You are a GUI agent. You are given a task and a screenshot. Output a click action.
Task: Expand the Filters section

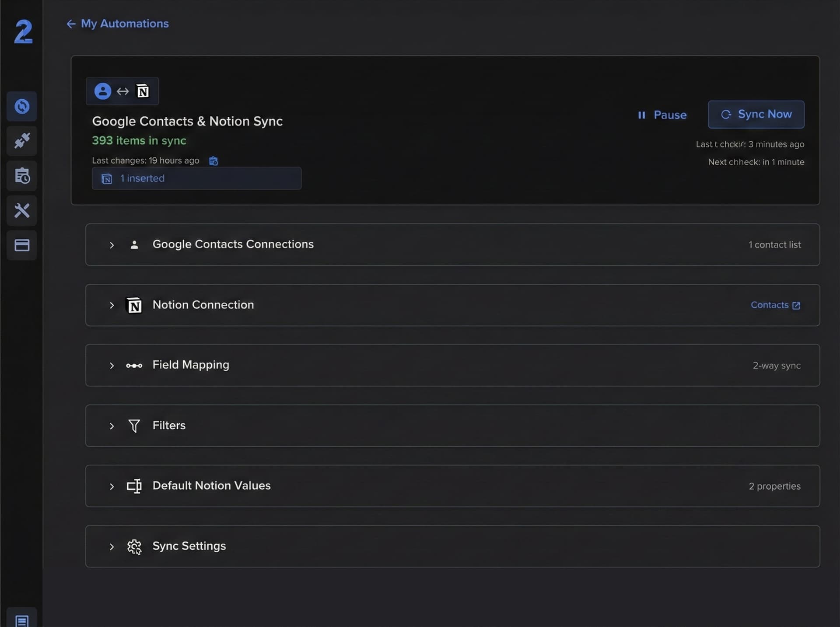(x=112, y=426)
